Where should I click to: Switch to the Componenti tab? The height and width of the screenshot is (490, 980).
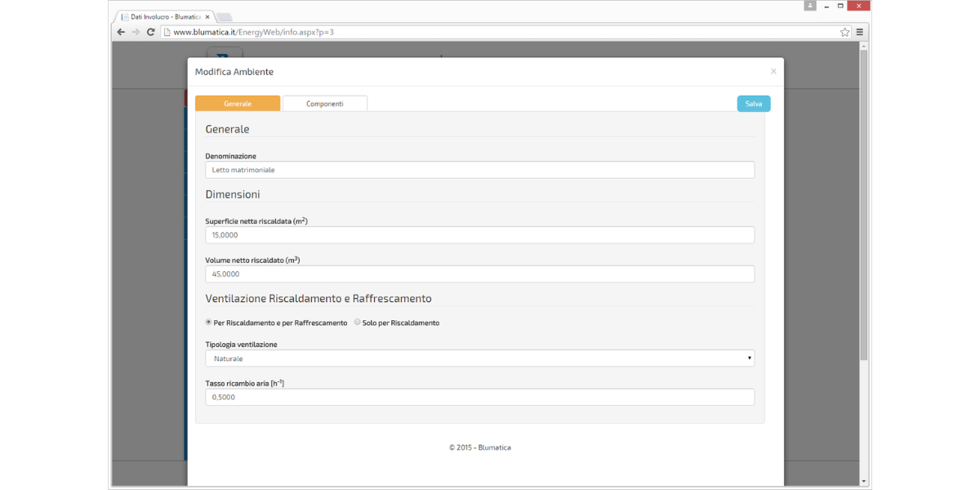[324, 104]
